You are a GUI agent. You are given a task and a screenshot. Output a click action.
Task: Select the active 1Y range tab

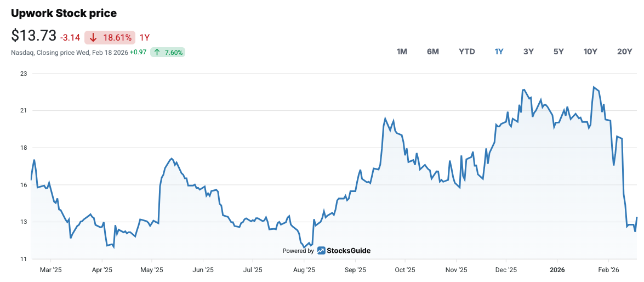pos(499,52)
